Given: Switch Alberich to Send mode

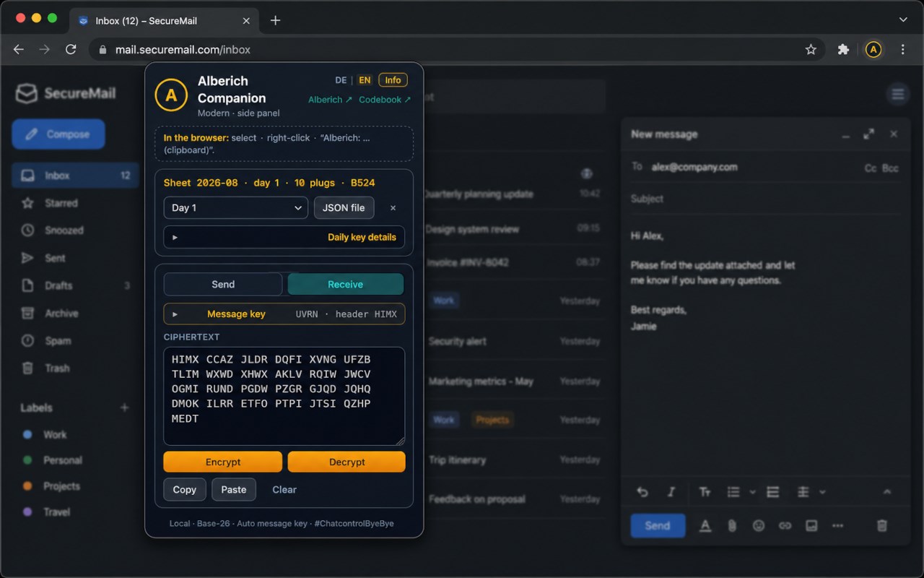Looking at the screenshot, I should [x=223, y=285].
